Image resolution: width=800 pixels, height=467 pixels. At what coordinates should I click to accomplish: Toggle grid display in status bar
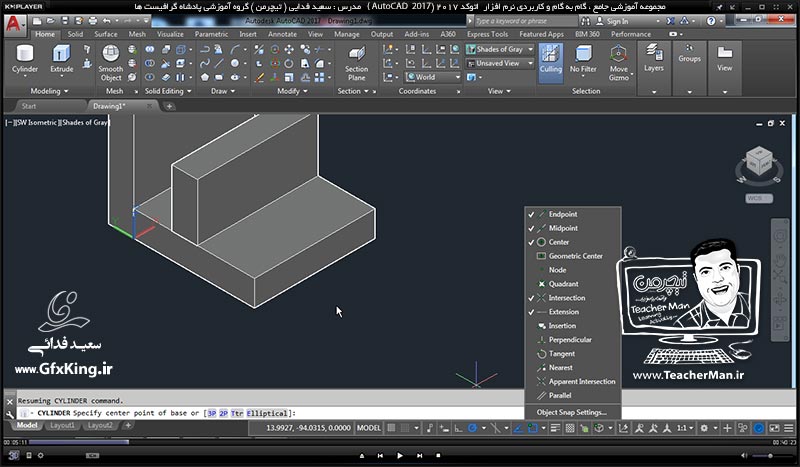391,428
